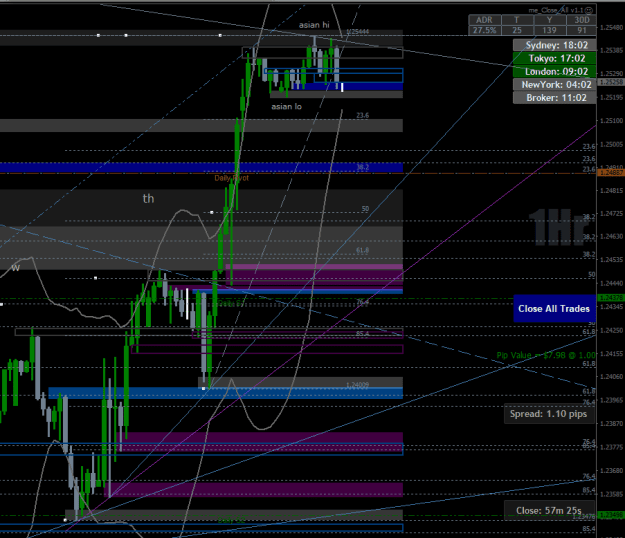Select the 'th' zone label
The image size is (625, 538).
[148, 198]
